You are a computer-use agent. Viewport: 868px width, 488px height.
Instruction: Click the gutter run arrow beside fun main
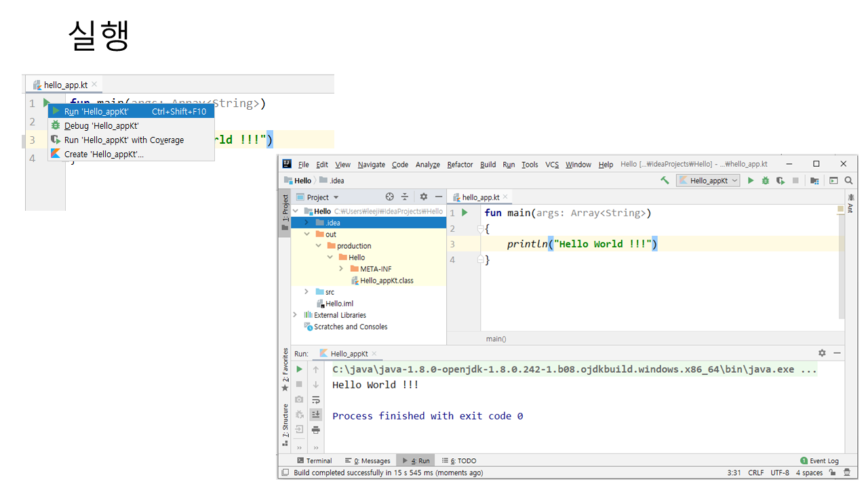point(465,213)
